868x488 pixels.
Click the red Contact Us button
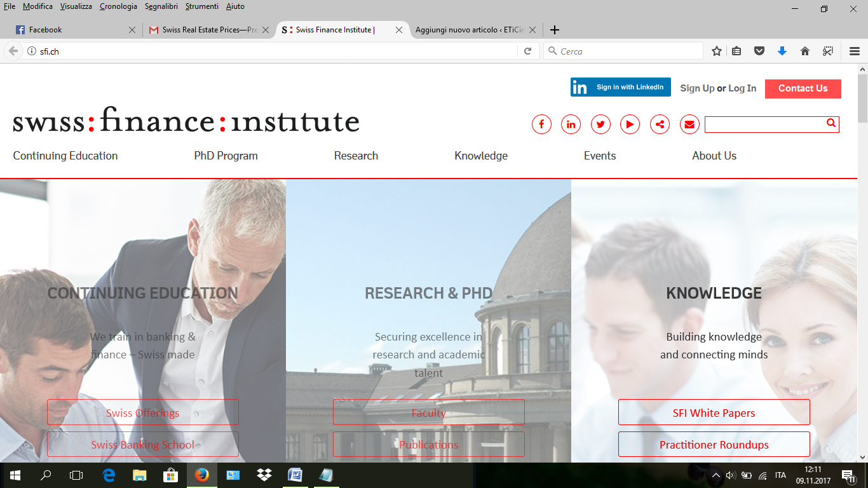tap(803, 88)
